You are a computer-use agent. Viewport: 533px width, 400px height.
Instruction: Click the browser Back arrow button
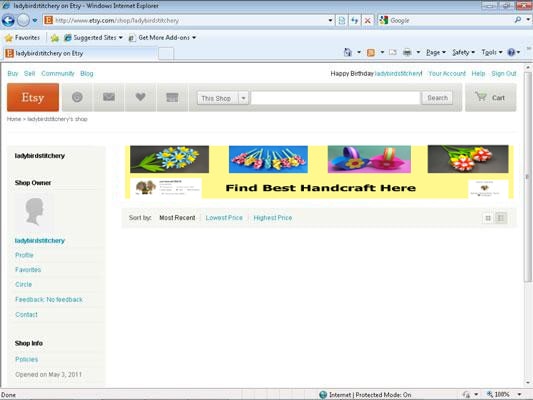tap(8, 20)
